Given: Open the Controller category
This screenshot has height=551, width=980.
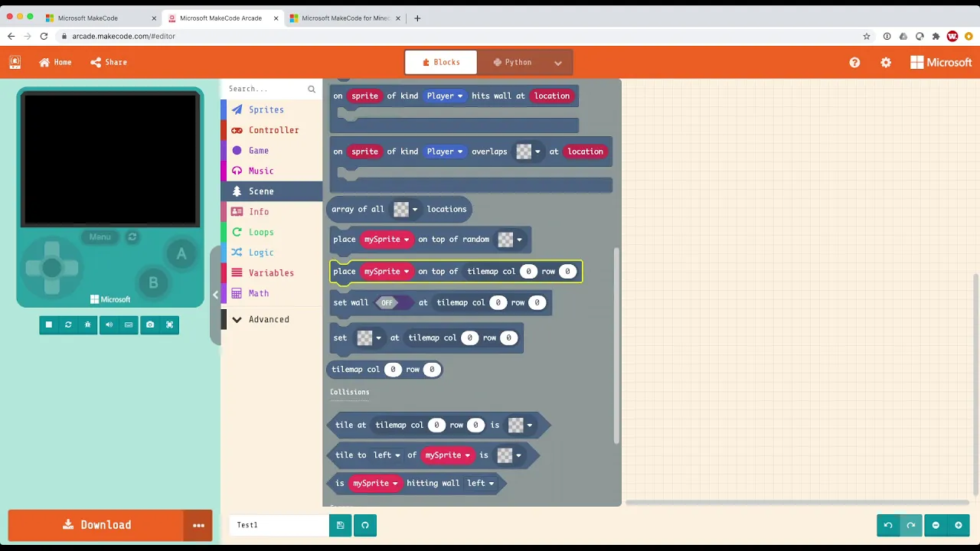Looking at the screenshot, I should [273, 130].
